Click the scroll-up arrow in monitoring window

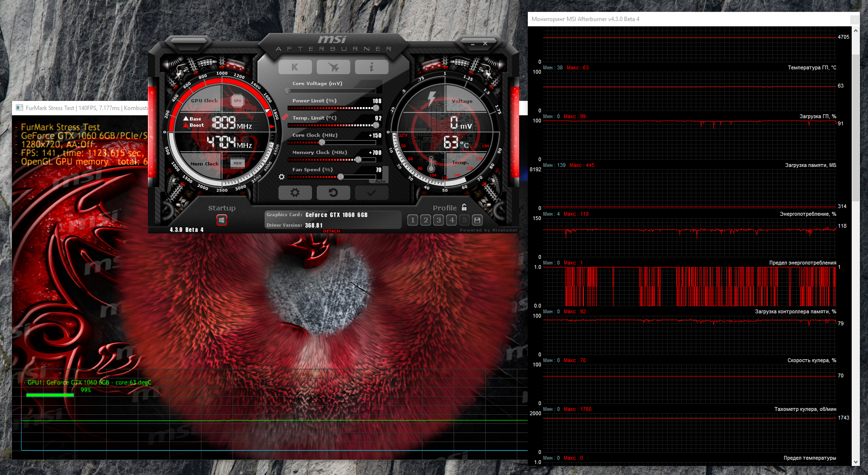click(x=856, y=30)
